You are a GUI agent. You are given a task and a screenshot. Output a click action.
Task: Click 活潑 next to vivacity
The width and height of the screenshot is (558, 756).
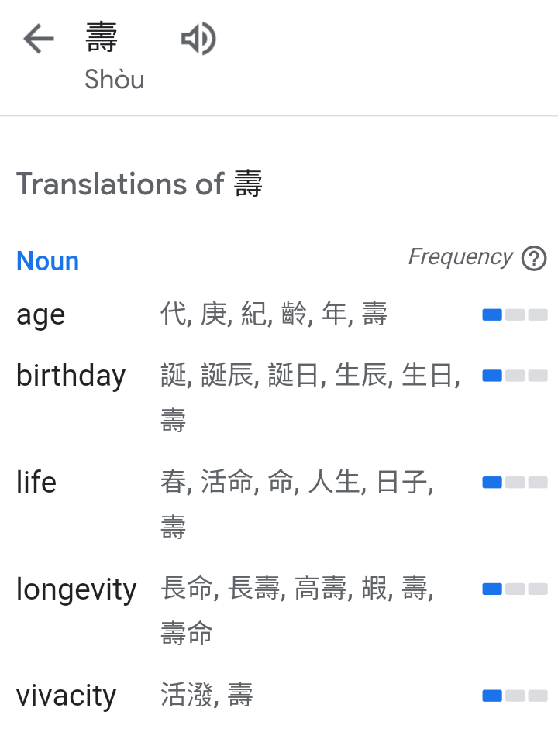coord(184,695)
